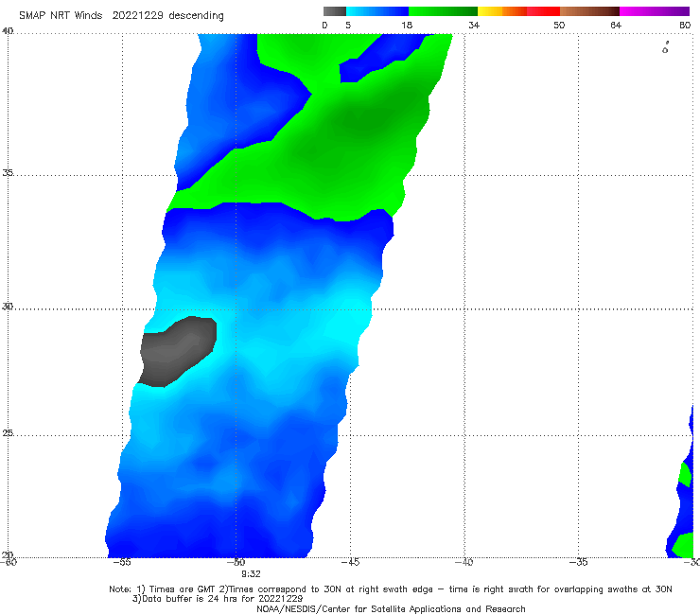Click the color scale label '64'

(x=616, y=26)
